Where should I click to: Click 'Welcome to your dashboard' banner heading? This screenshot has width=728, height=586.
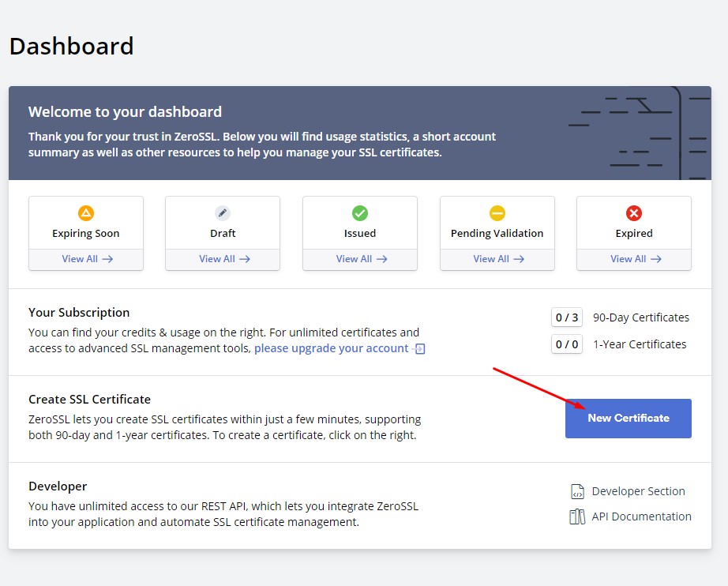(x=125, y=112)
